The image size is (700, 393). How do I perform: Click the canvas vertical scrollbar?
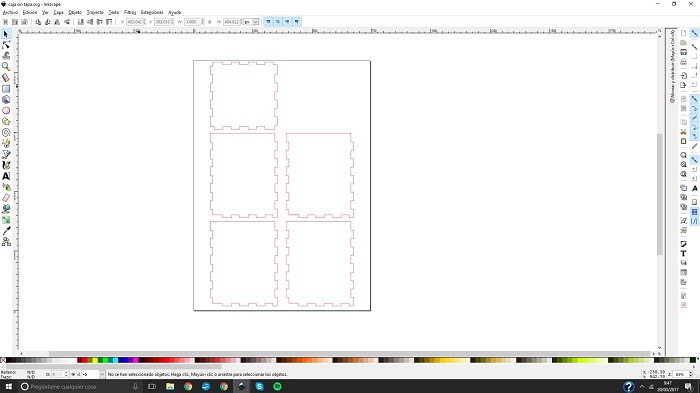click(x=660, y=194)
